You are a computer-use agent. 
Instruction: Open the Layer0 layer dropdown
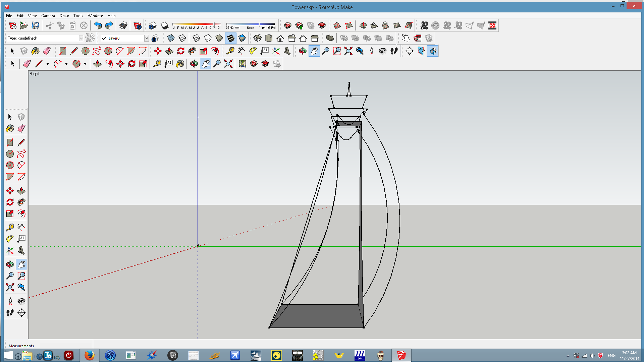147,38
